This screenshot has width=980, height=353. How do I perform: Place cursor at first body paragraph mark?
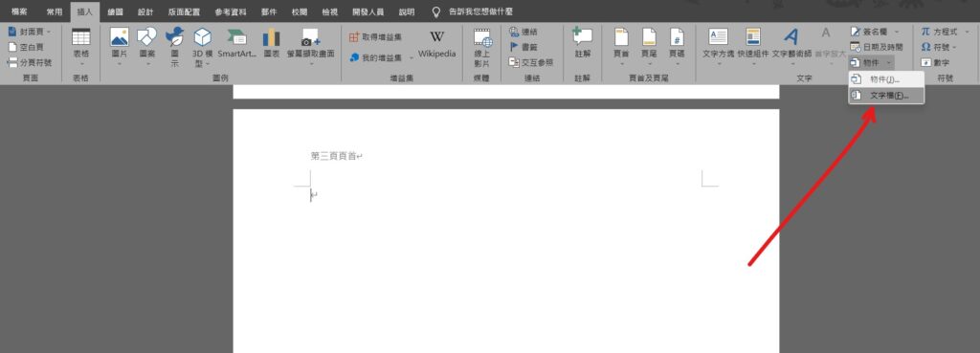[314, 195]
